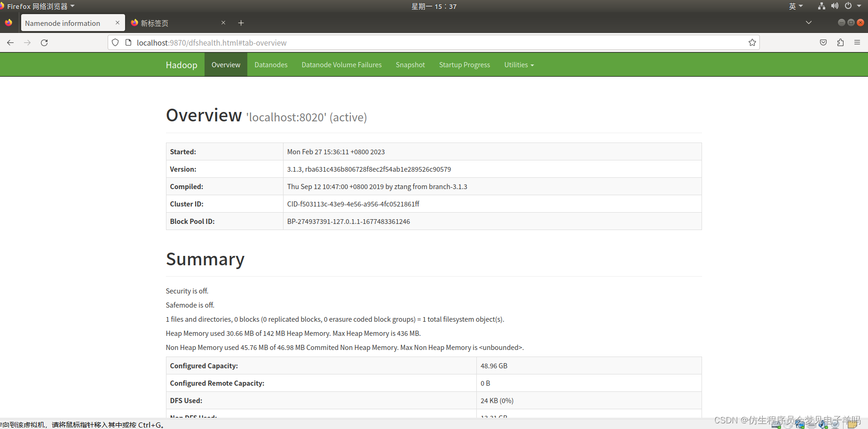Click the Version: row label
Viewport: 868px width, 429px height.
pyautogui.click(x=183, y=169)
